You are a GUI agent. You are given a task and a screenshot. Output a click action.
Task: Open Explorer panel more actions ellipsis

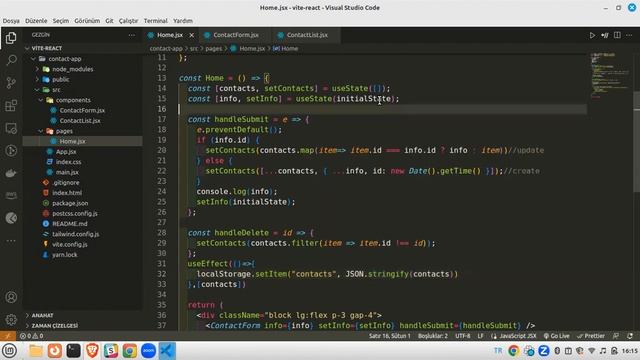[131, 36]
